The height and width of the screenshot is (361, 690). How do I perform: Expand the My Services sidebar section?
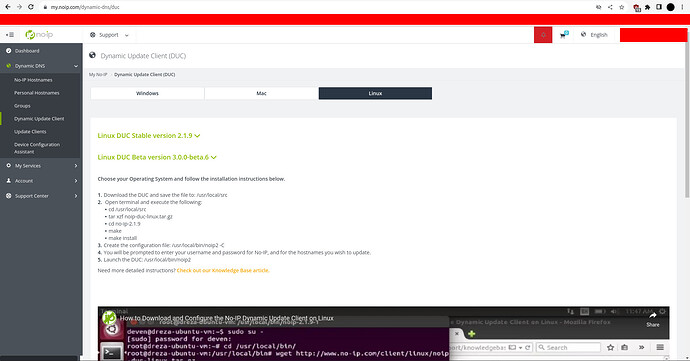41,166
